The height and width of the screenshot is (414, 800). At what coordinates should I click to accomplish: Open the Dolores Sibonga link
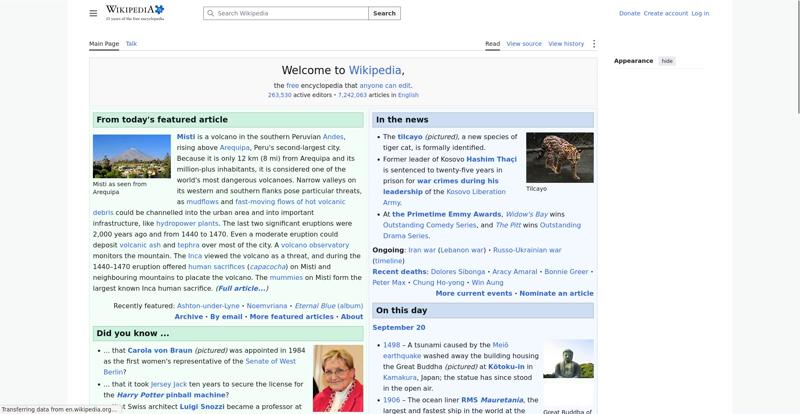[458, 272]
